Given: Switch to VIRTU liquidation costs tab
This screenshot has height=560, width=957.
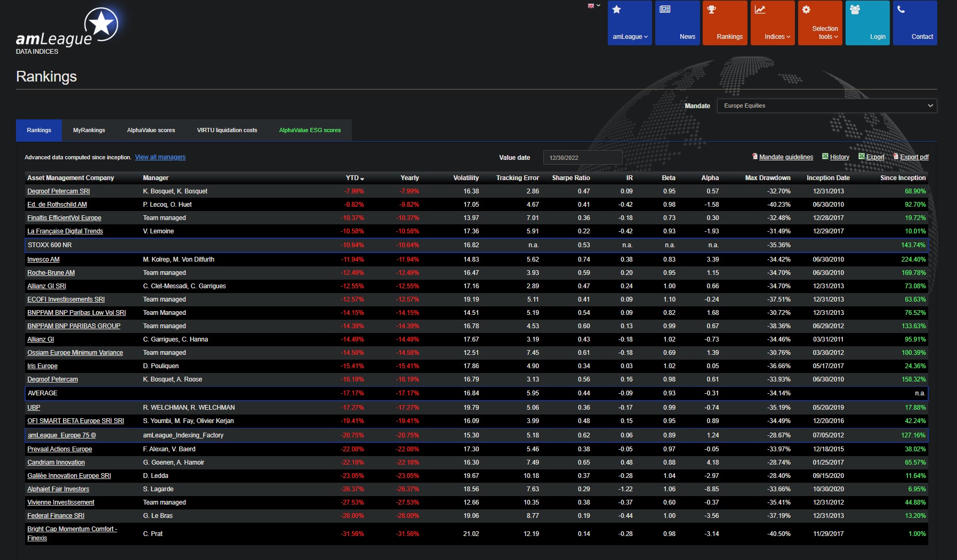Looking at the screenshot, I should (227, 130).
